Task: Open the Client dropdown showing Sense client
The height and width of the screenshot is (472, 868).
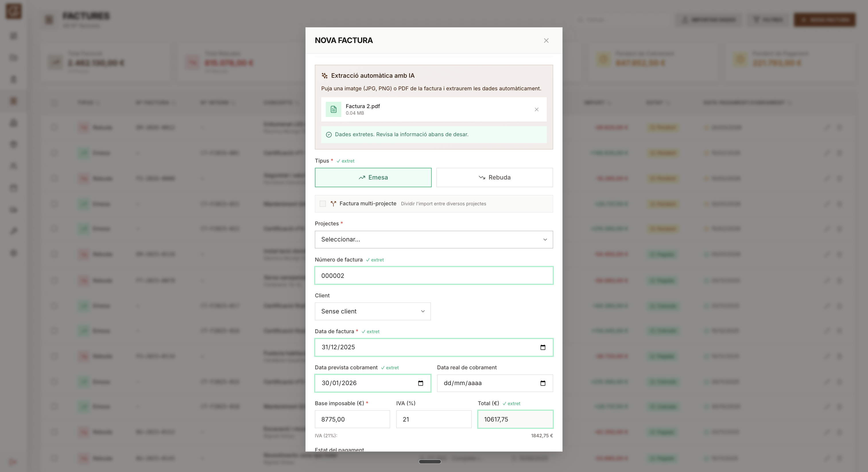Action: [373, 311]
